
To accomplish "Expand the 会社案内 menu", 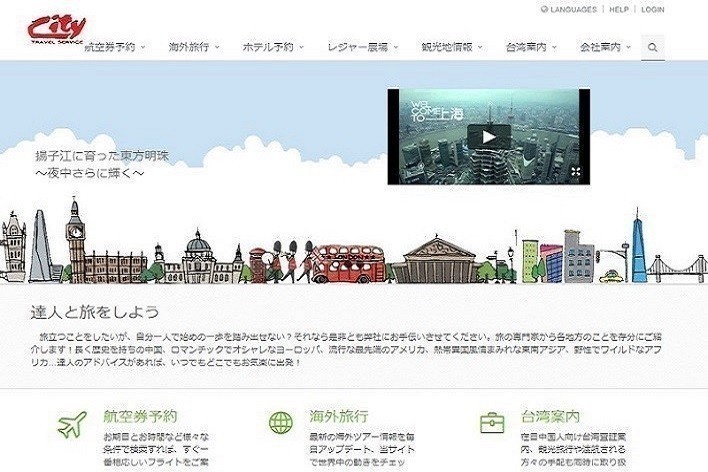I will [603, 47].
